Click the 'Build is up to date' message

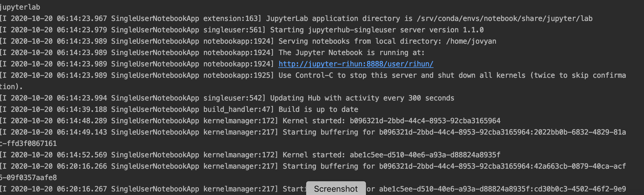click(318, 109)
